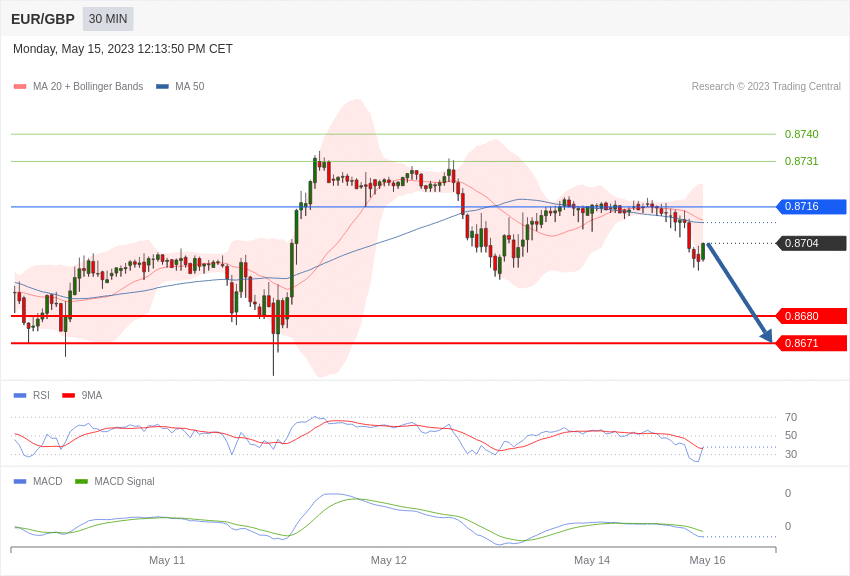Click the May 16 date axis label
The width and height of the screenshot is (850, 576).
pos(707,560)
